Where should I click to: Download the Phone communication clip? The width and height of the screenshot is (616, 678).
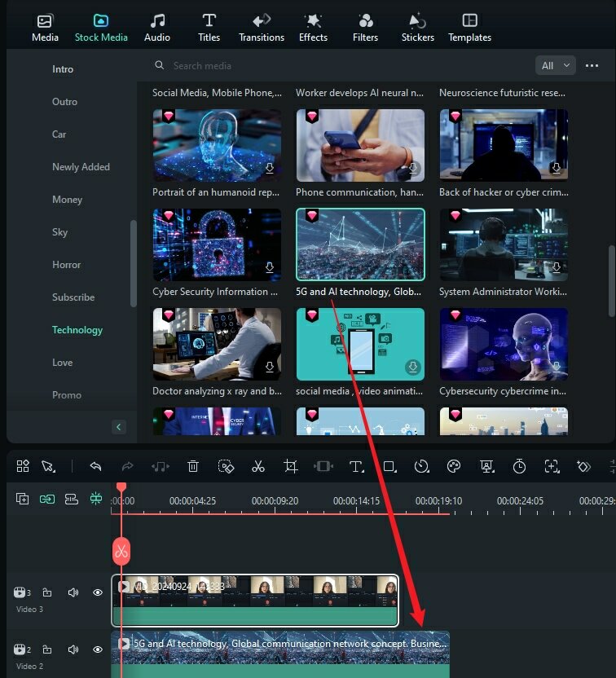point(413,168)
